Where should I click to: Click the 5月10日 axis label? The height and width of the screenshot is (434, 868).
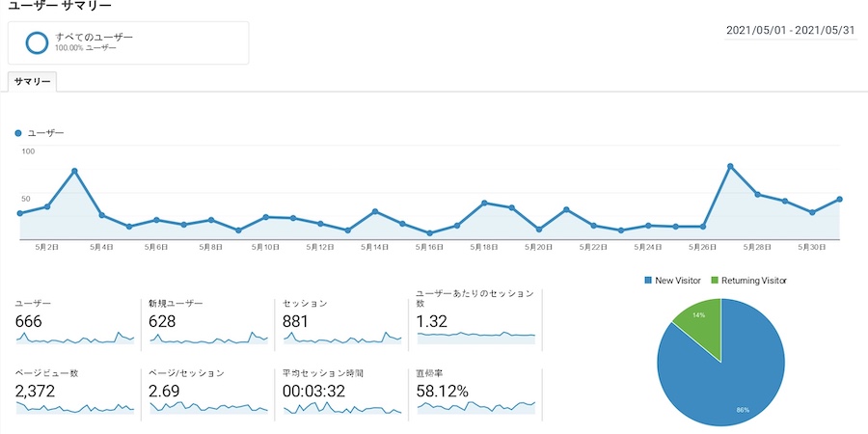[265, 248]
